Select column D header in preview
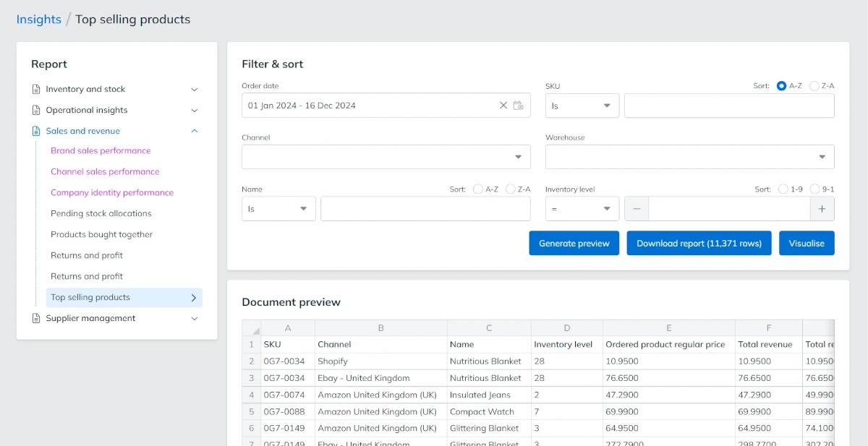The height and width of the screenshot is (446, 868). pyautogui.click(x=567, y=328)
